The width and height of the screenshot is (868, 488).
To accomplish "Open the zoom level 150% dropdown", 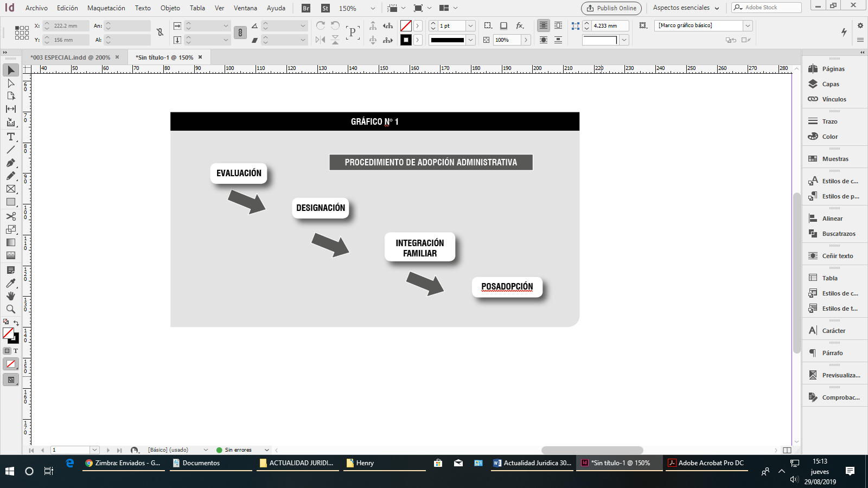I will 372,8.
